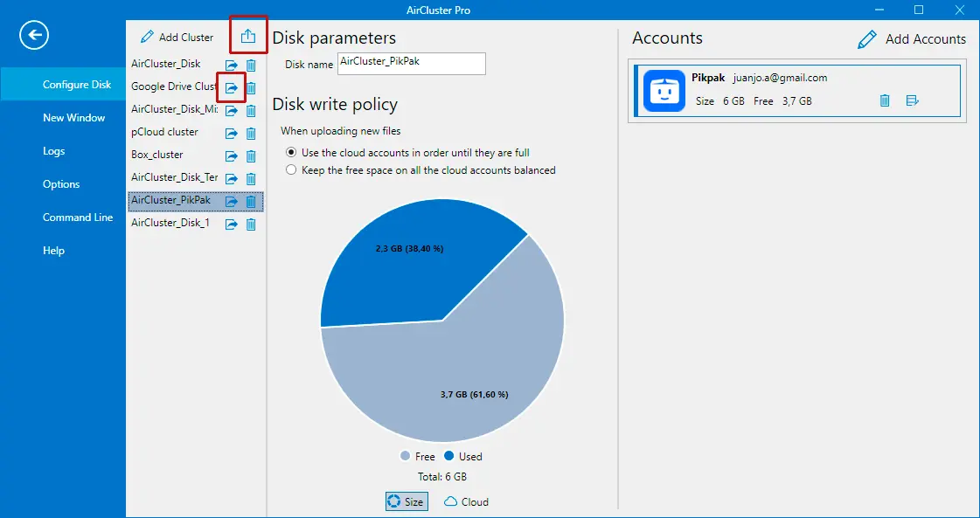Click export arrow icon for AirCluster_Disk_Mi

(x=232, y=111)
